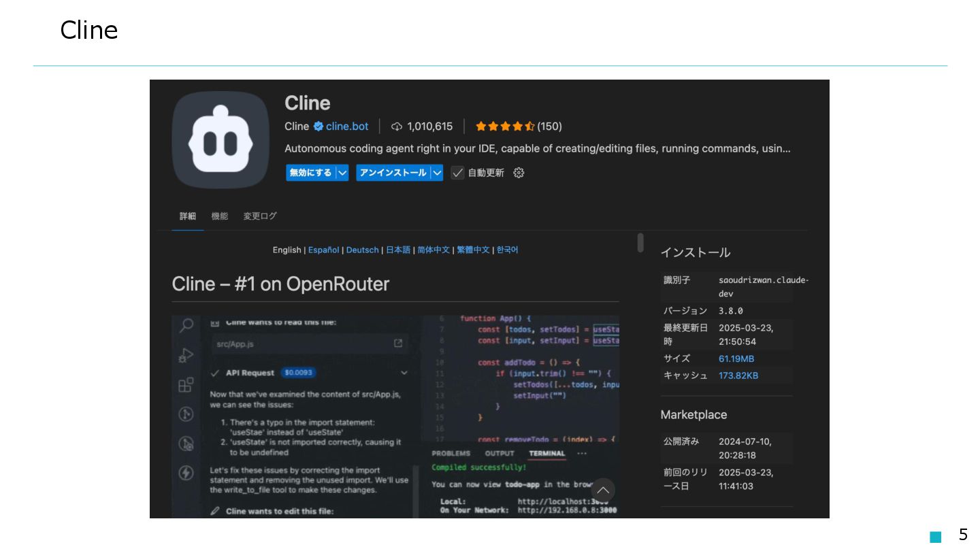Click the Run and Debug icon in preview

pos(186,355)
